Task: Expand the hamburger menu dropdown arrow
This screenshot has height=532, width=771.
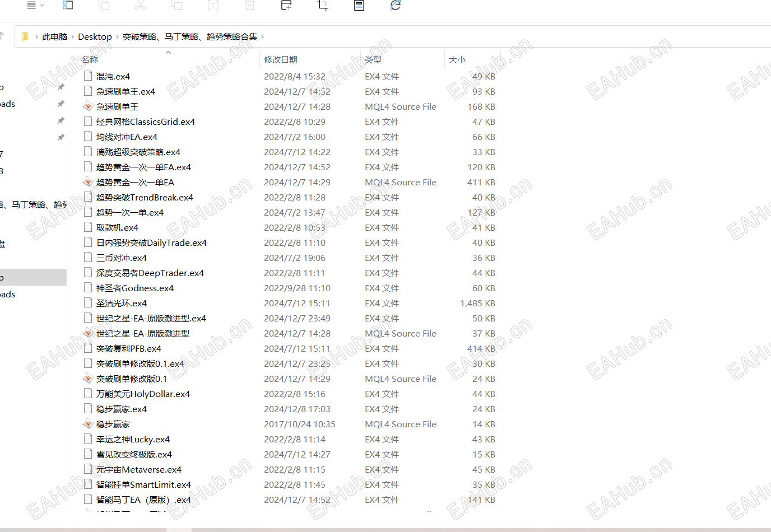Action: (x=43, y=6)
